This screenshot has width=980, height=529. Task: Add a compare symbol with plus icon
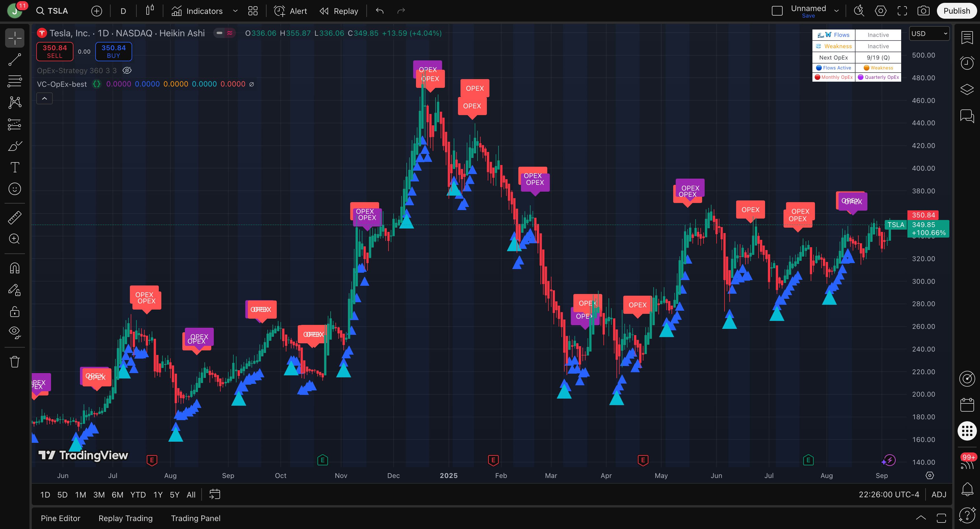pyautogui.click(x=97, y=11)
